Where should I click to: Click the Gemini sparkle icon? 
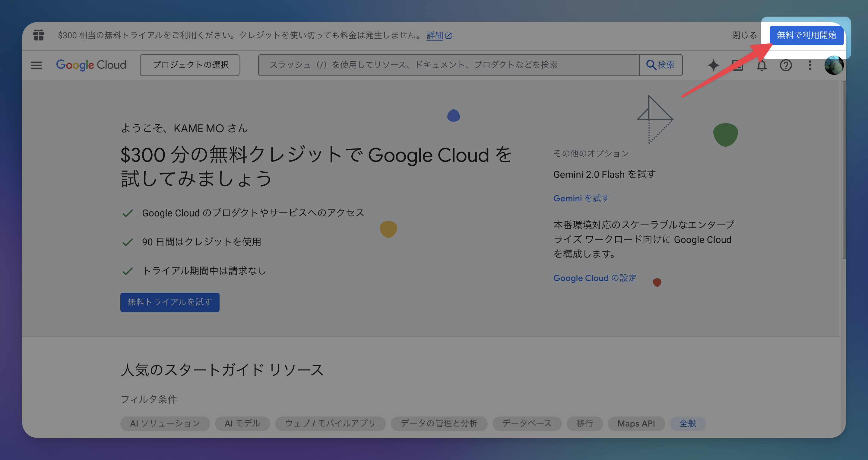point(713,65)
